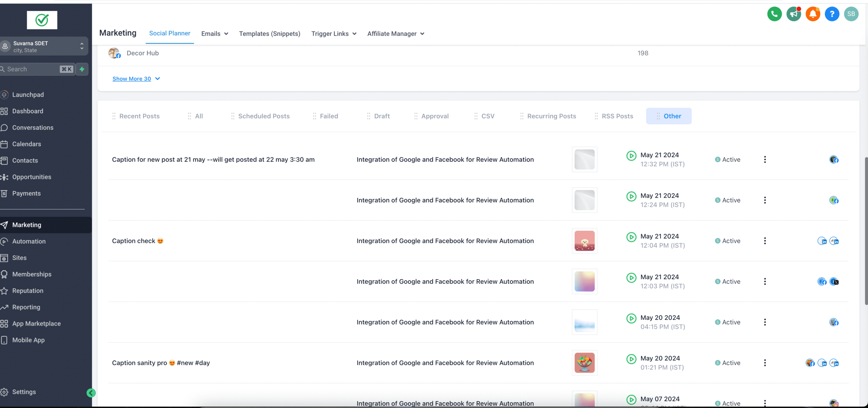
Task: Click X account icon on 12:03 PM post
Action: (834, 281)
